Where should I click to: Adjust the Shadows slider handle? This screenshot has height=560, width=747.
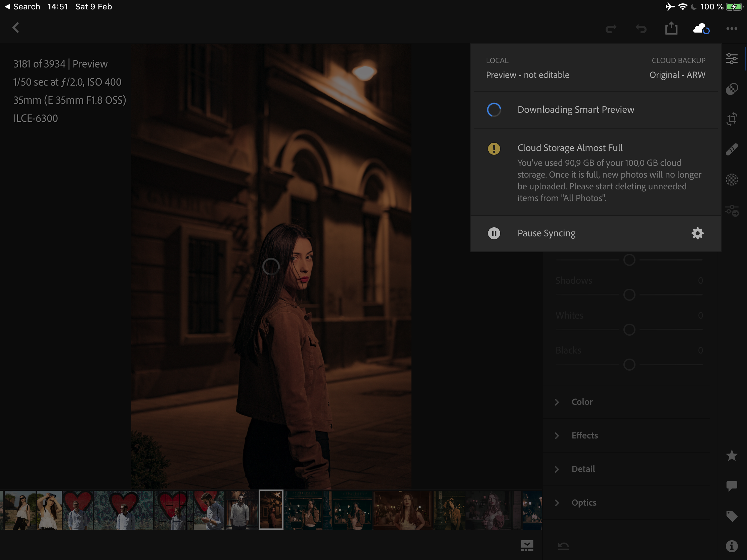tap(629, 295)
